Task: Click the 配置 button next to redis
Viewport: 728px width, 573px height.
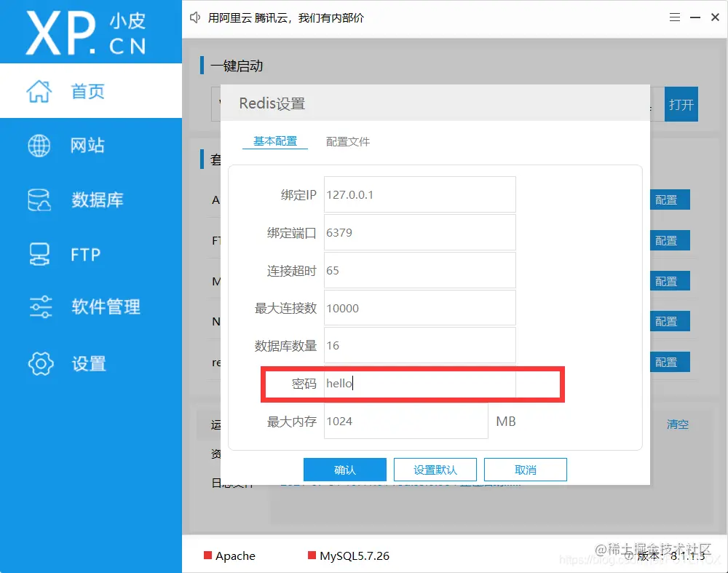Action: [669, 362]
